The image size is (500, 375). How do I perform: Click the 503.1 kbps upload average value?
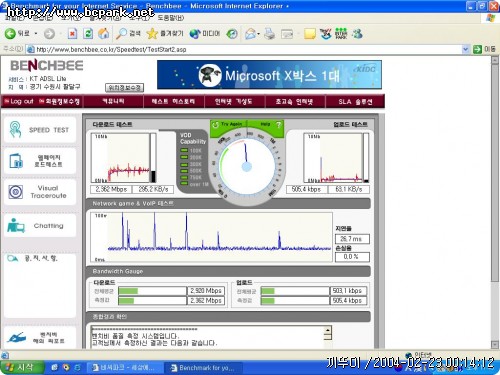point(348,291)
